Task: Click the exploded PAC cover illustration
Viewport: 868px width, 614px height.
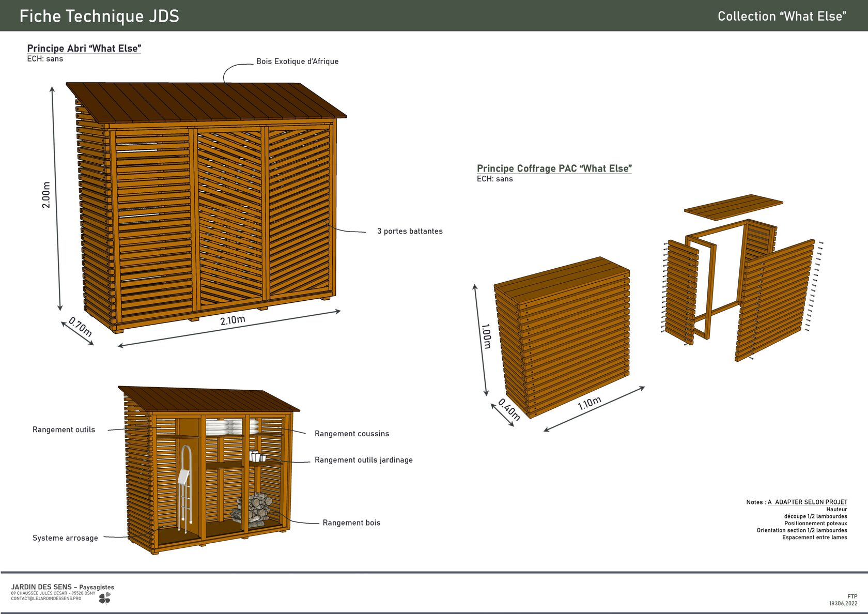Action: click(742, 278)
